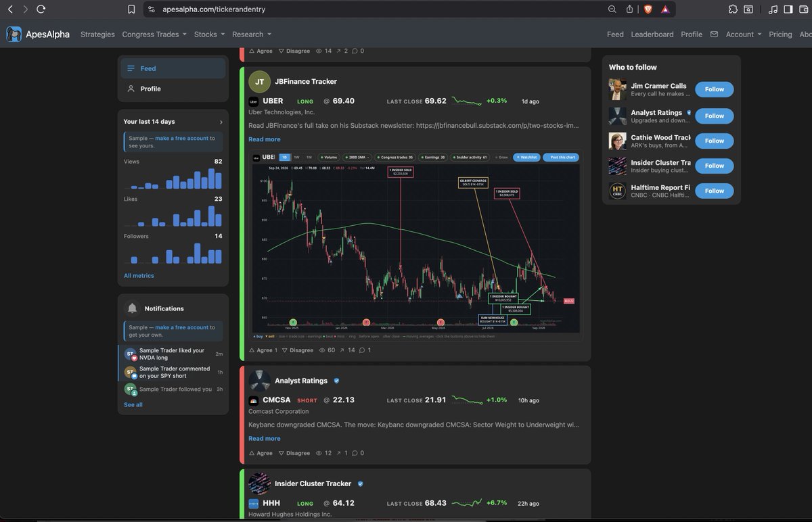812x522 pixels.
Task: Toggle Draw mode on the chart
Action: [501, 157]
